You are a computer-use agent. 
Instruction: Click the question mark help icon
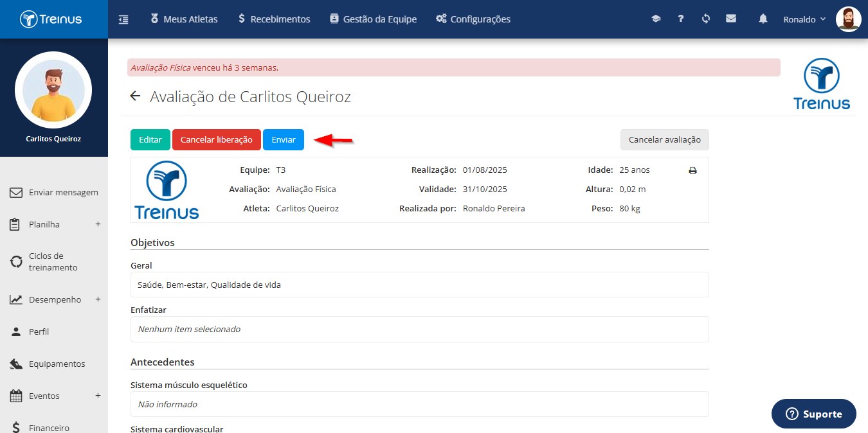(681, 19)
